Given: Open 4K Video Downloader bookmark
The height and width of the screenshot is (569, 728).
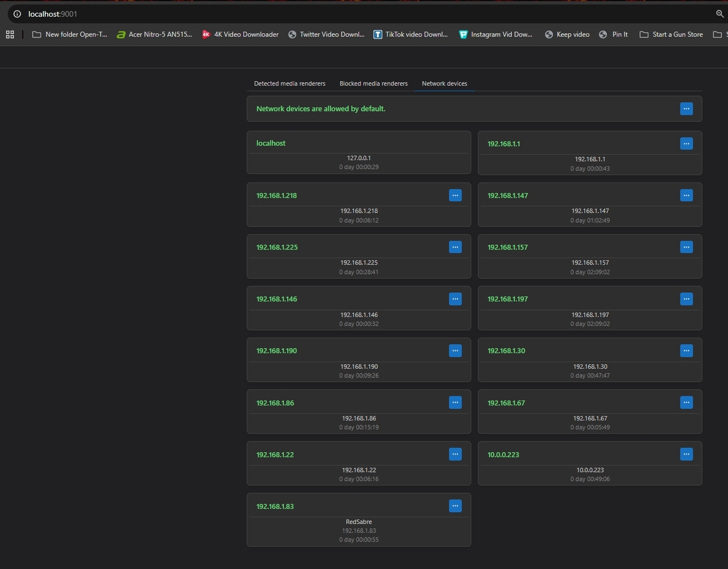Looking at the screenshot, I should 240,34.
